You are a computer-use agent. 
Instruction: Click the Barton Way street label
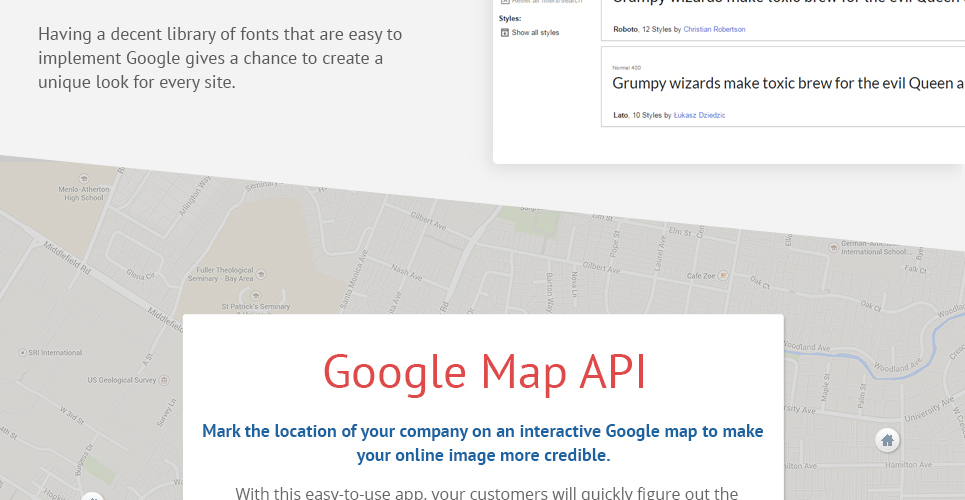point(550,293)
